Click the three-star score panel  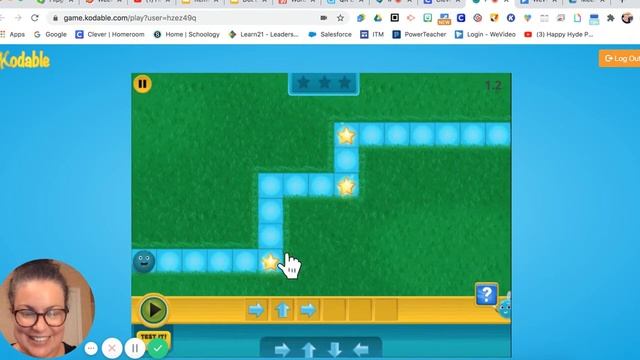pos(324,83)
